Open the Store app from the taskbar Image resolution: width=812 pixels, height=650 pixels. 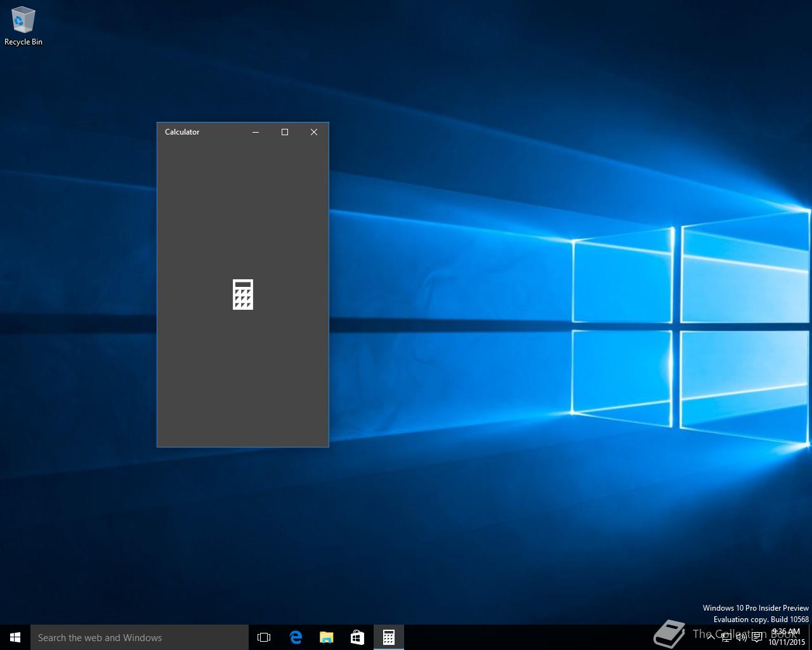click(x=357, y=637)
